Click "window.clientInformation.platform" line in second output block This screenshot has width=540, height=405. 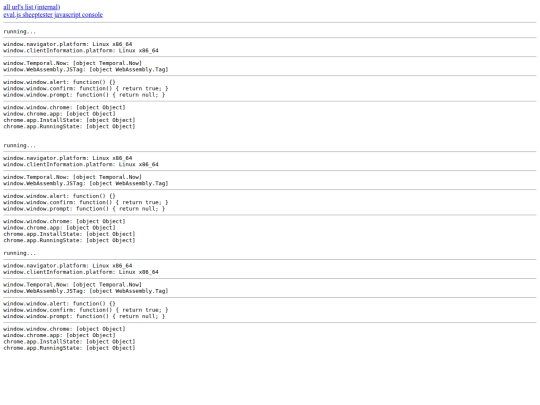tap(81, 165)
